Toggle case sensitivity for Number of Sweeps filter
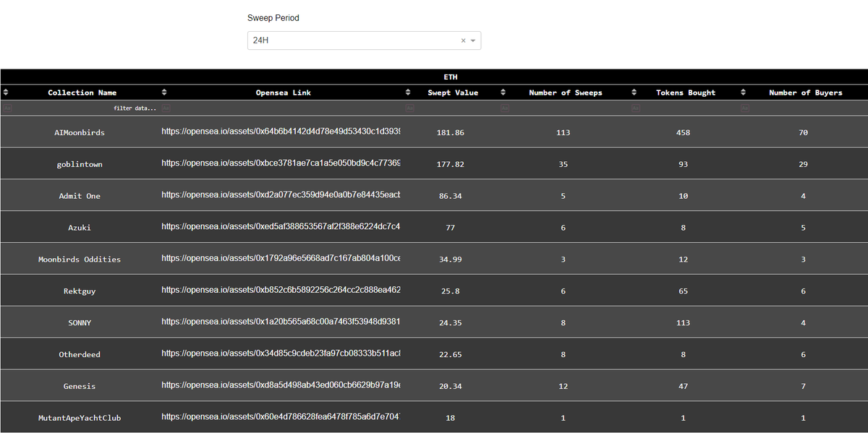The height and width of the screenshot is (433, 868). pyautogui.click(x=505, y=108)
